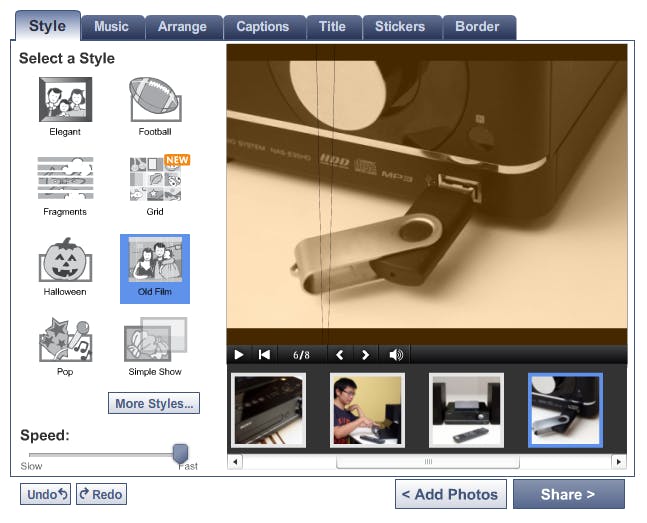Switch to the Captions tab

(x=263, y=27)
